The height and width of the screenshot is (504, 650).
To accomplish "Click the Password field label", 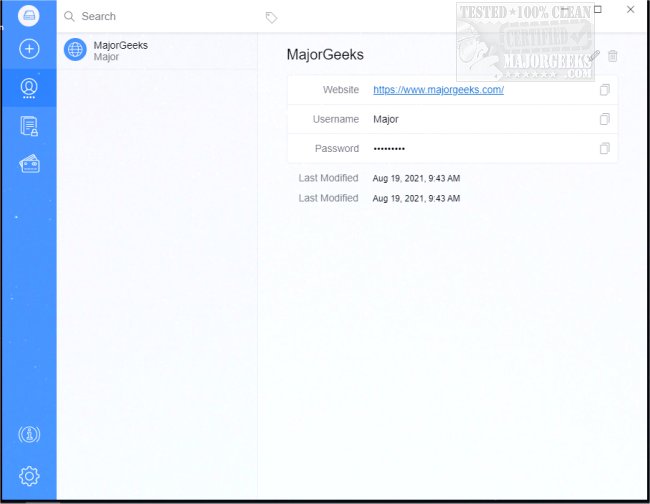I will [x=337, y=148].
